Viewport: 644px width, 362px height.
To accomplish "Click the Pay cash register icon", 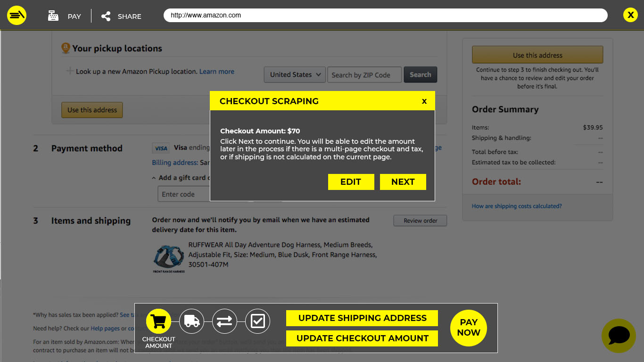I will coord(53,16).
